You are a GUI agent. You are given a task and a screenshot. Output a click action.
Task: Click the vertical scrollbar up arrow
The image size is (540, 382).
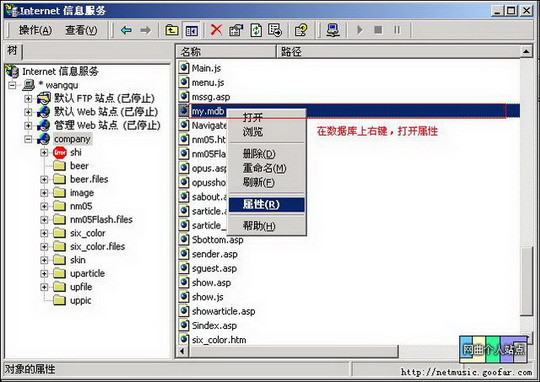(x=526, y=52)
